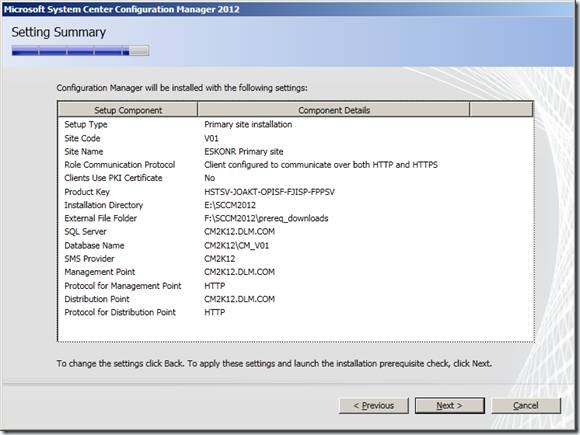580x435 pixels.
Task: Select Protocol for Management Point label
Action: (x=123, y=286)
